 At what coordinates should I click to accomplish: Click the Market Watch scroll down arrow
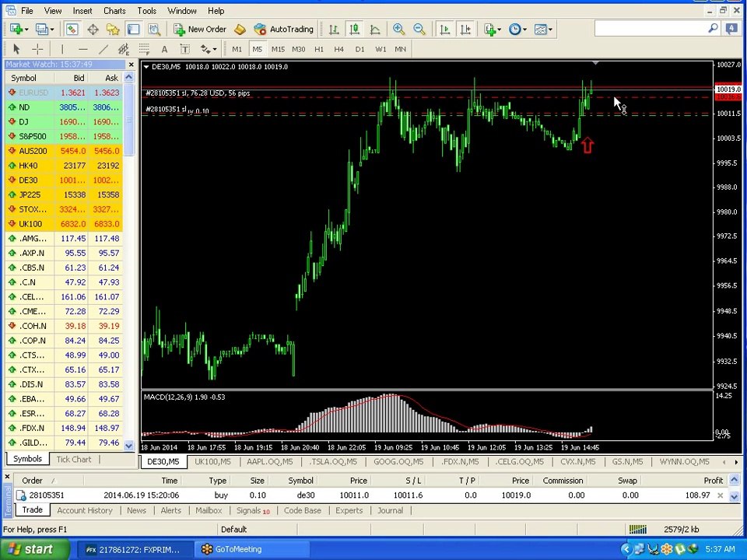pos(129,445)
